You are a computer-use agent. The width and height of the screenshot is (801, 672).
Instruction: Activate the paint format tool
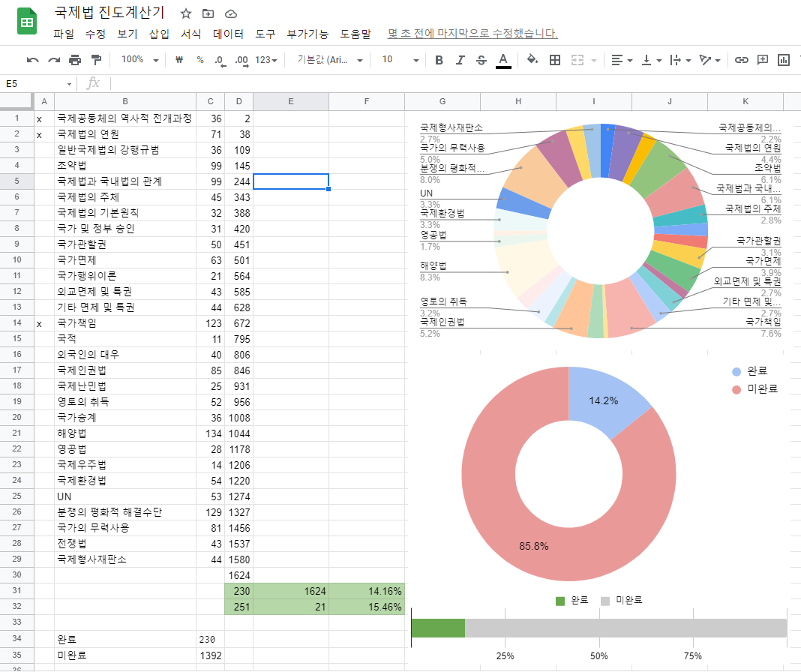[96, 60]
